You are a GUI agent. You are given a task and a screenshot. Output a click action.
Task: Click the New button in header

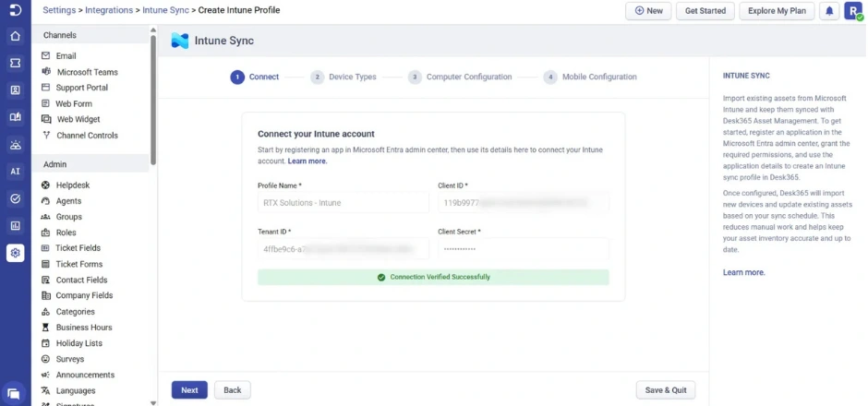click(x=649, y=11)
